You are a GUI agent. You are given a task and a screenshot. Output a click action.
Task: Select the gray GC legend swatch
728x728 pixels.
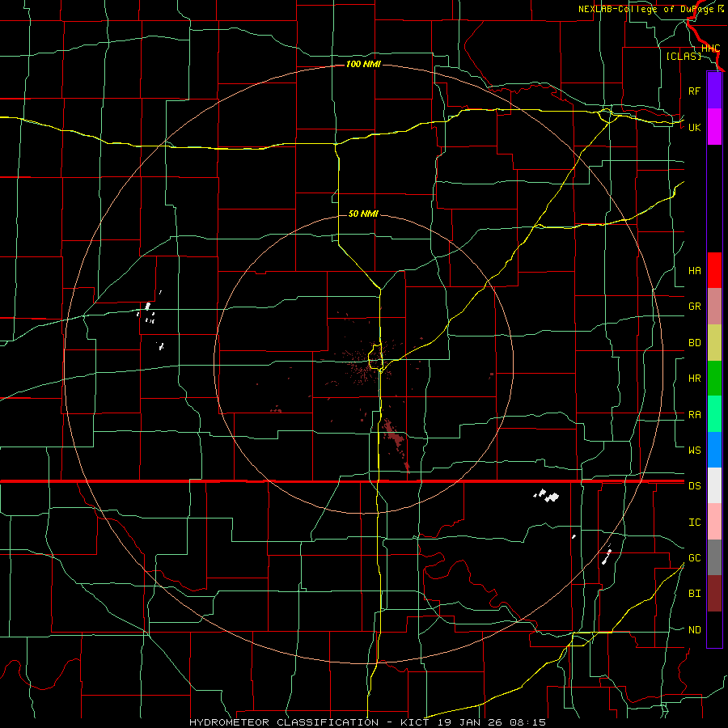coord(714,557)
